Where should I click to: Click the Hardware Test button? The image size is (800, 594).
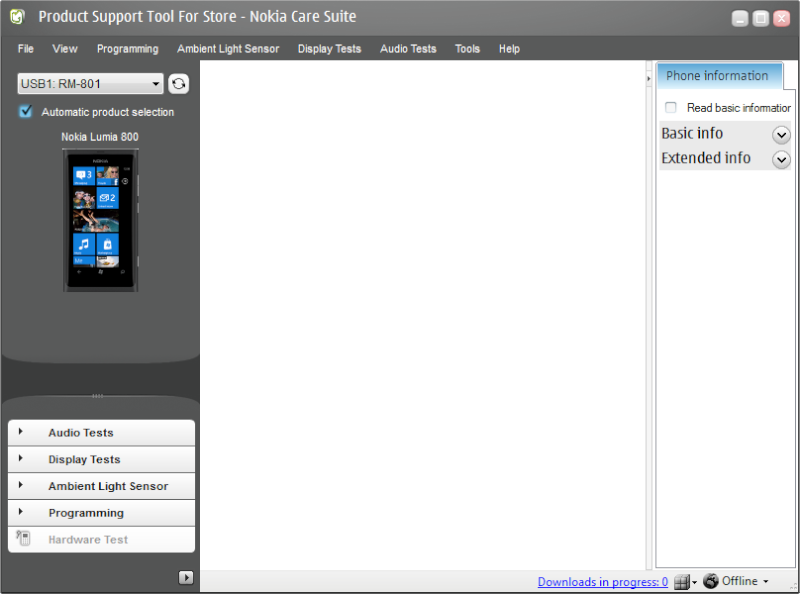pyautogui.click(x=102, y=539)
